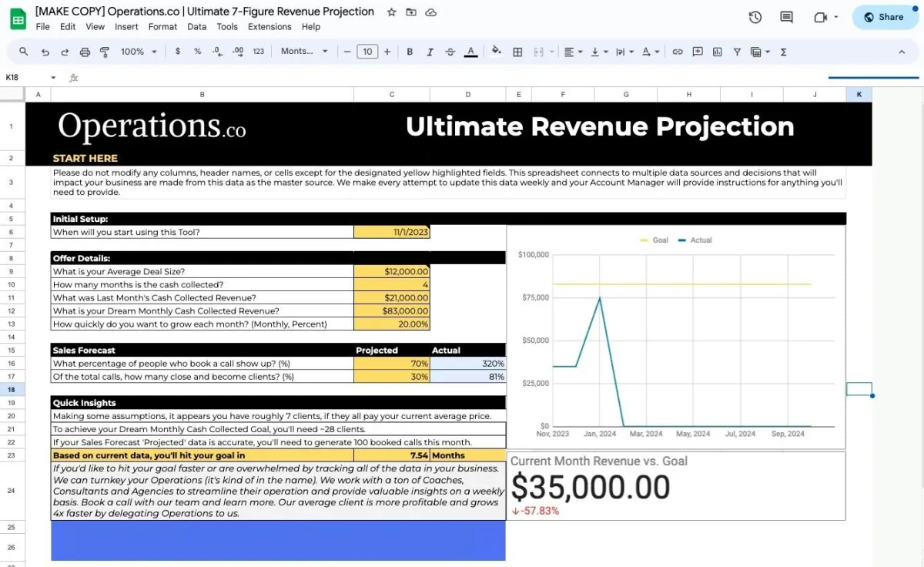Viewport: 924px width, 567px height.
Task: Open the Format menu
Action: click(x=162, y=26)
